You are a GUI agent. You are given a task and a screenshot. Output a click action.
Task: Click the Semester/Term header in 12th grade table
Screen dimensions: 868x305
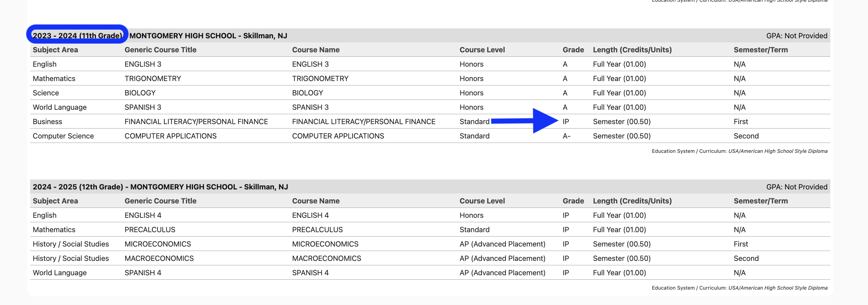761,201
